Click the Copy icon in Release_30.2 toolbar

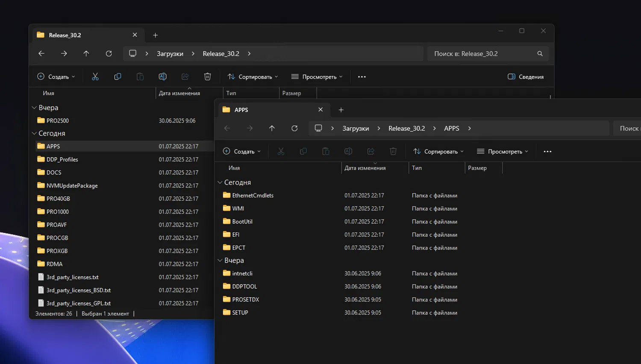pos(118,76)
